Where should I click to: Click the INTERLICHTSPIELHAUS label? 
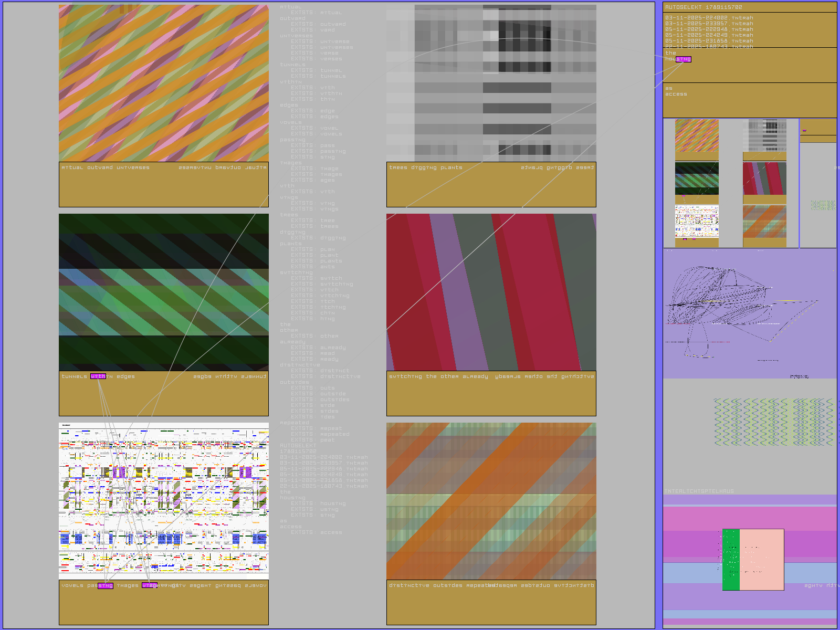click(699, 491)
